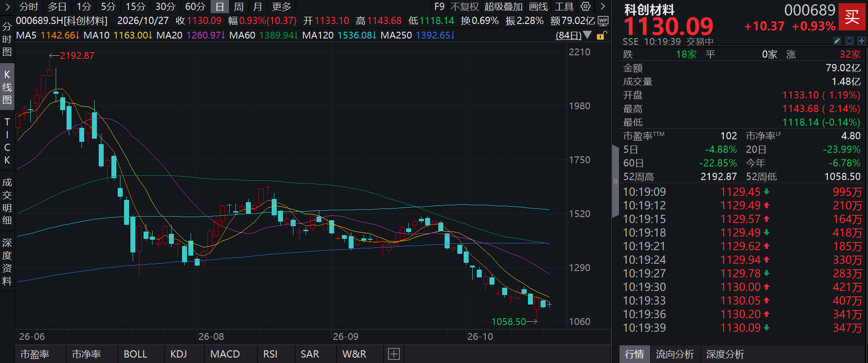The height and width of the screenshot is (363, 868).
Task: Enable MACD indicator
Action: [225, 354]
